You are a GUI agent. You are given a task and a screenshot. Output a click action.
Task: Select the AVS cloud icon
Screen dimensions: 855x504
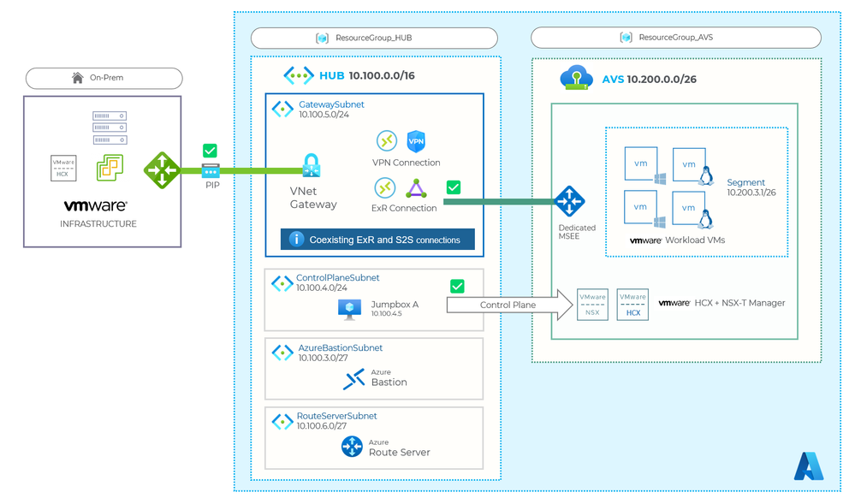click(576, 78)
